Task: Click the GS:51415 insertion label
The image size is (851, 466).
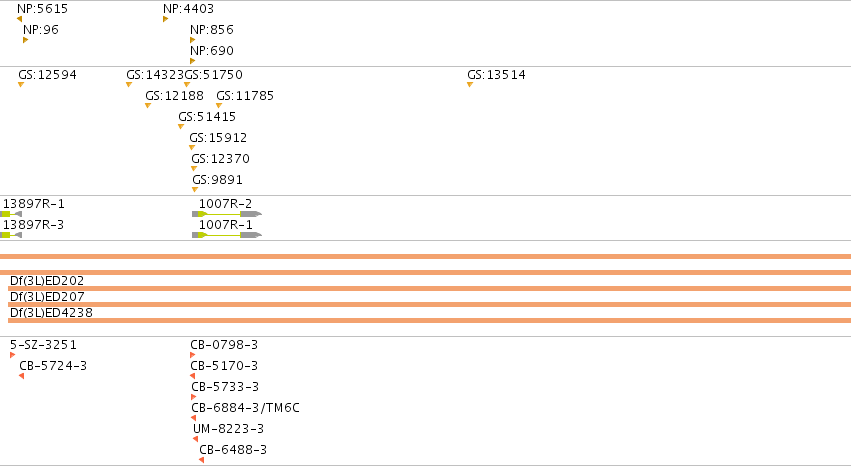Action: pyautogui.click(x=207, y=117)
